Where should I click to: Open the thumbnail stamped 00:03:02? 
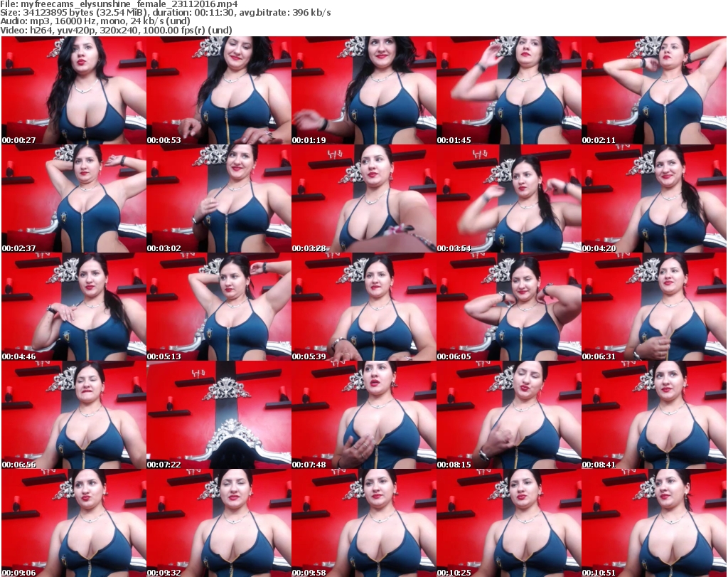219,198
